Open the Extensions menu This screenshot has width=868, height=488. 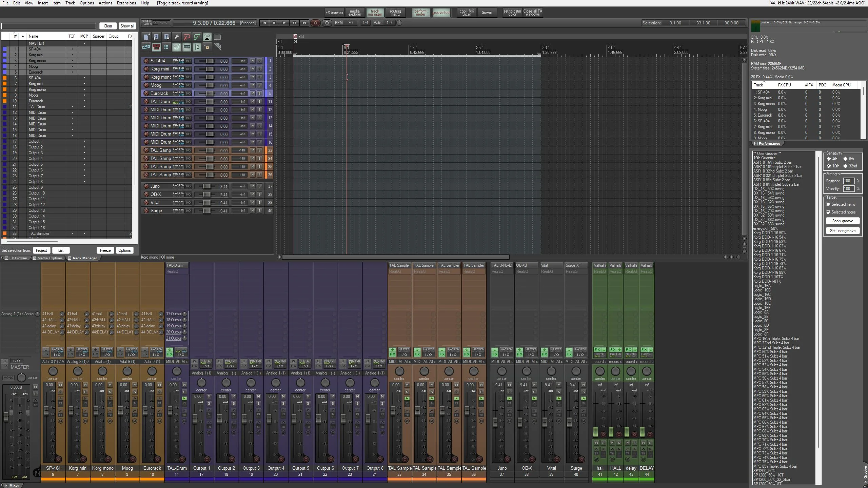click(126, 3)
